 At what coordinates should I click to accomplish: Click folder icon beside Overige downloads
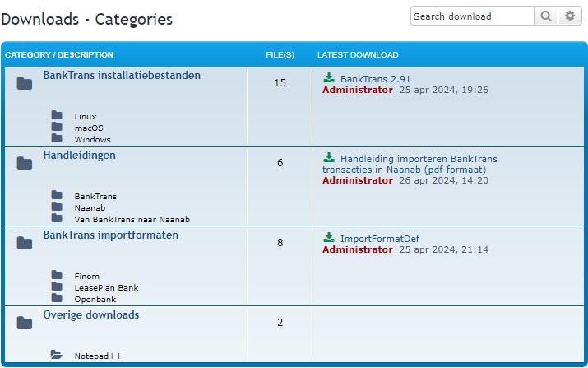point(25,323)
